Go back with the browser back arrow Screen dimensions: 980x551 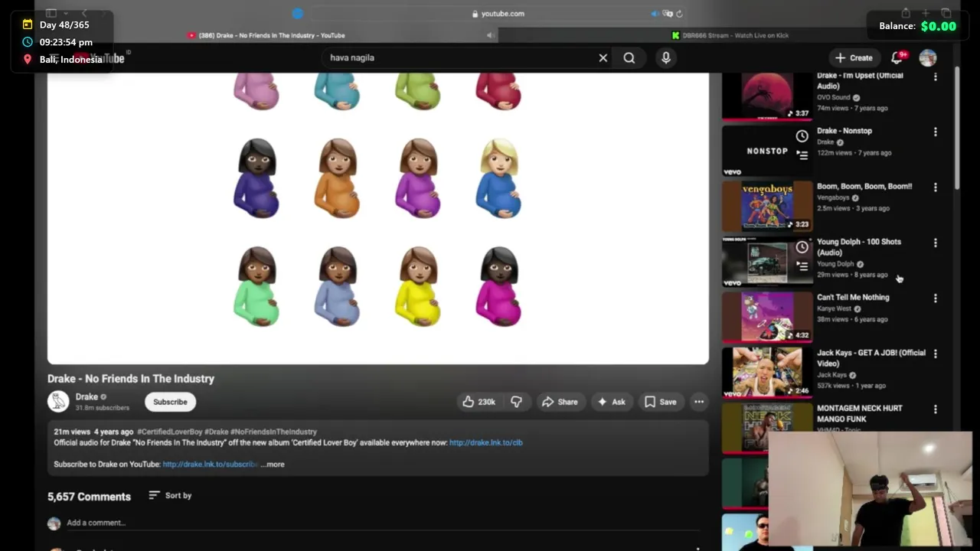coord(84,13)
